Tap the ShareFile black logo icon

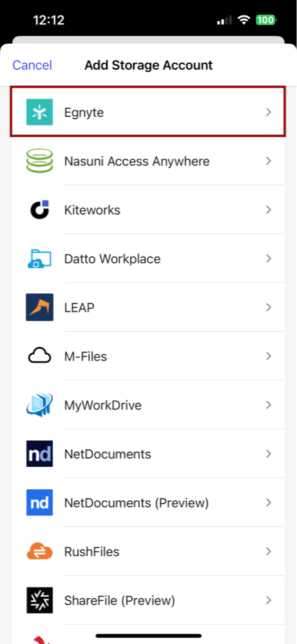pyautogui.click(x=39, y=600)
